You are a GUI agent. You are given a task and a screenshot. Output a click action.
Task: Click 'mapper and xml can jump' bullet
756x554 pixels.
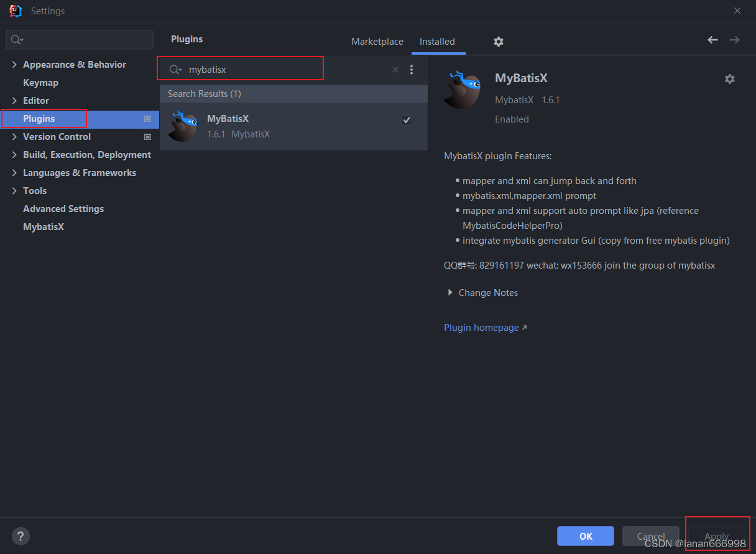coord(550,181)
